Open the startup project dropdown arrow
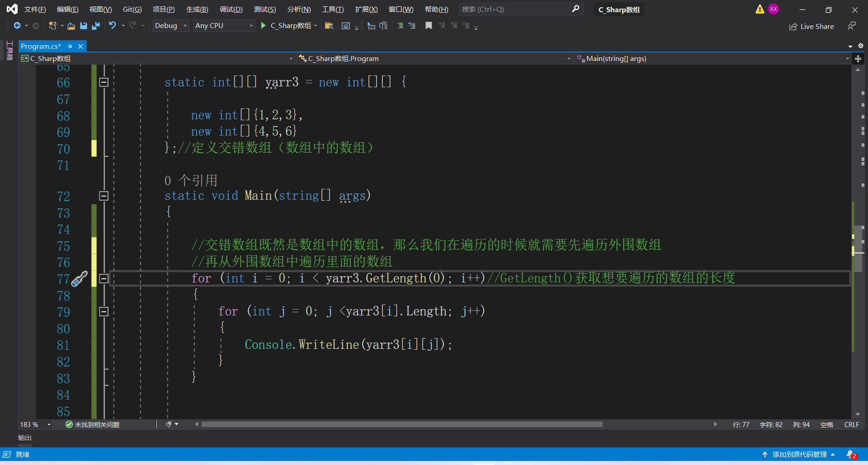Viewport: 868px width, 465px height. pyautogui.click(x=316, y=26)
